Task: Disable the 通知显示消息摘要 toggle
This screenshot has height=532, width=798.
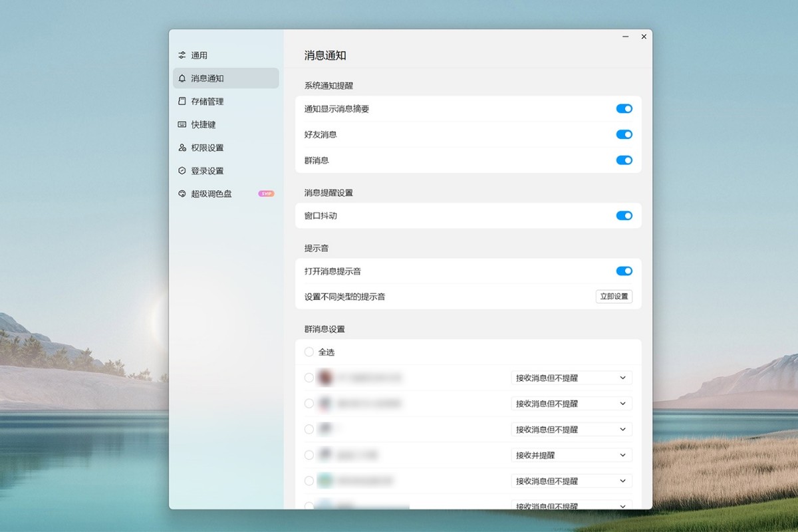Action: (x=624, y=108)
